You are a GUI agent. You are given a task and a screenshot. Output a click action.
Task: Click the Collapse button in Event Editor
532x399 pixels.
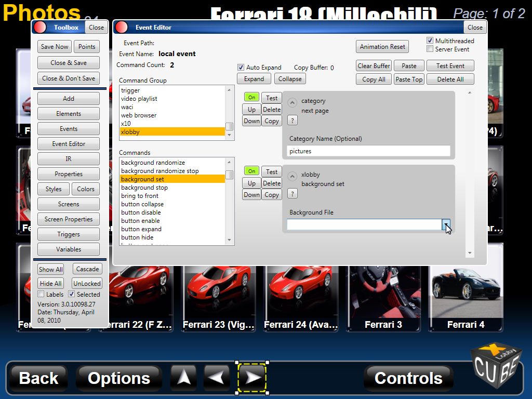(290, 79)
